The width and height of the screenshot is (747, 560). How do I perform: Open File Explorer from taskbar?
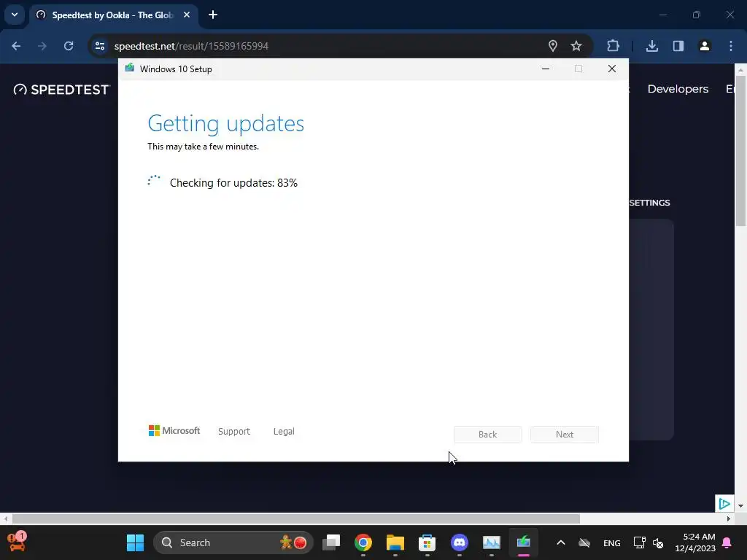tap(395, 542)
